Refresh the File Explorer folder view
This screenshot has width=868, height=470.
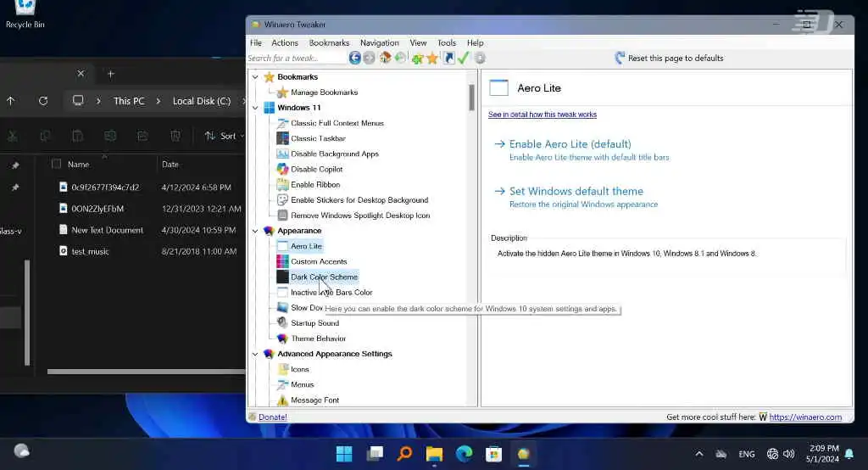pos(43,101)
